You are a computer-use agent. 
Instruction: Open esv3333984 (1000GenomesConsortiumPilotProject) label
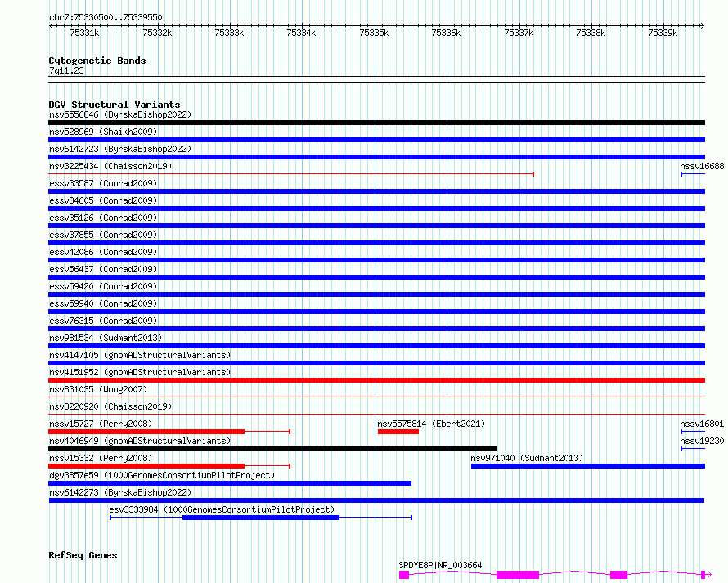click(222, 509)
